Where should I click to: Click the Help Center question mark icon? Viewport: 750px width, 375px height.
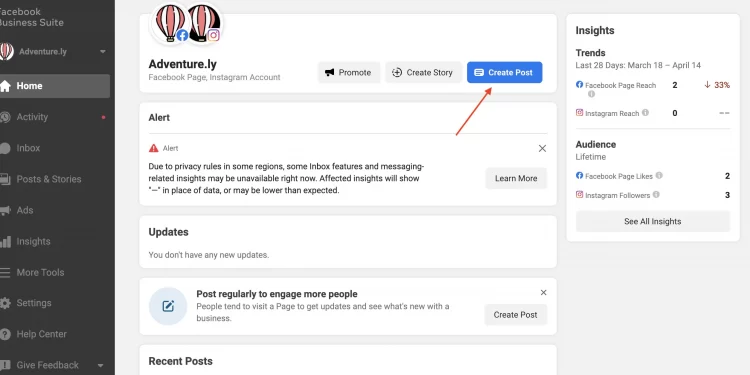point(5,334)
